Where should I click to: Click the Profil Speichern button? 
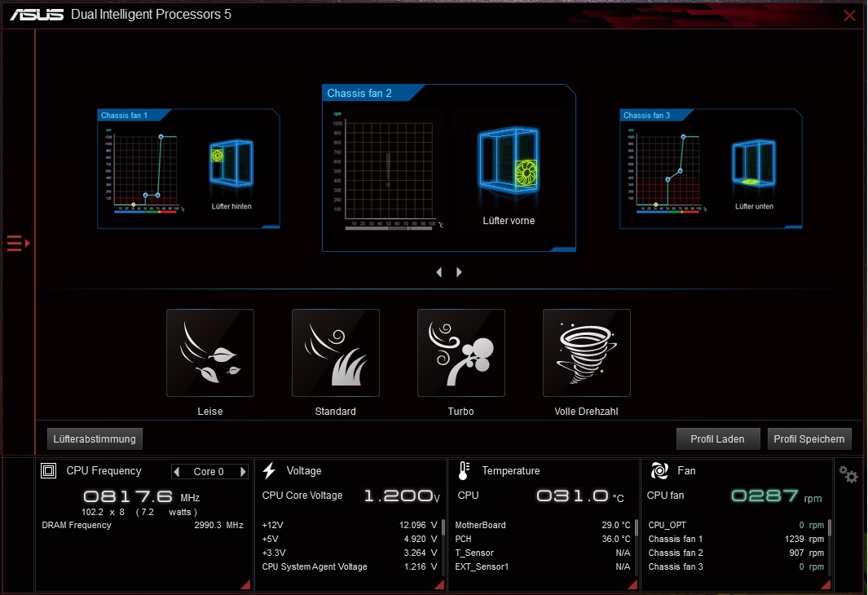pyautogui.click(x=809, y=439)
